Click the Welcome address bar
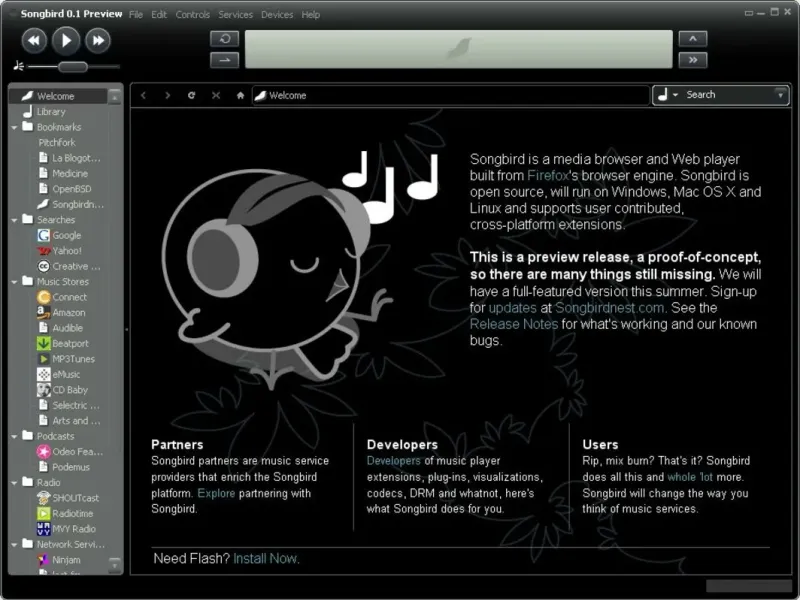 click(451, 95)
